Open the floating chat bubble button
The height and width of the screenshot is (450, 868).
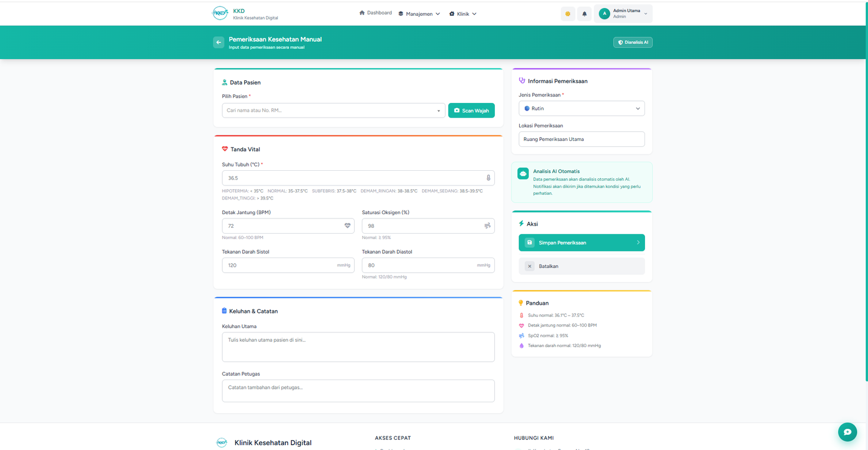[847, 432]
